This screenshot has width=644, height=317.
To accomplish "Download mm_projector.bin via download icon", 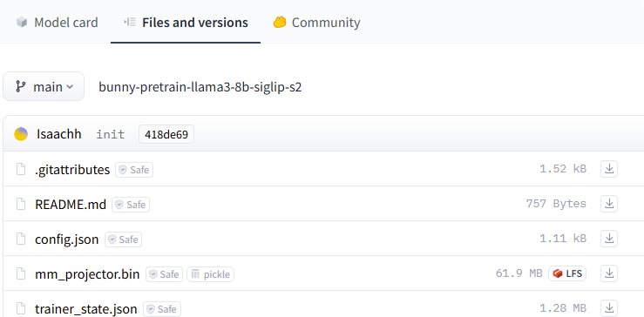I will [x=609, y=273].
